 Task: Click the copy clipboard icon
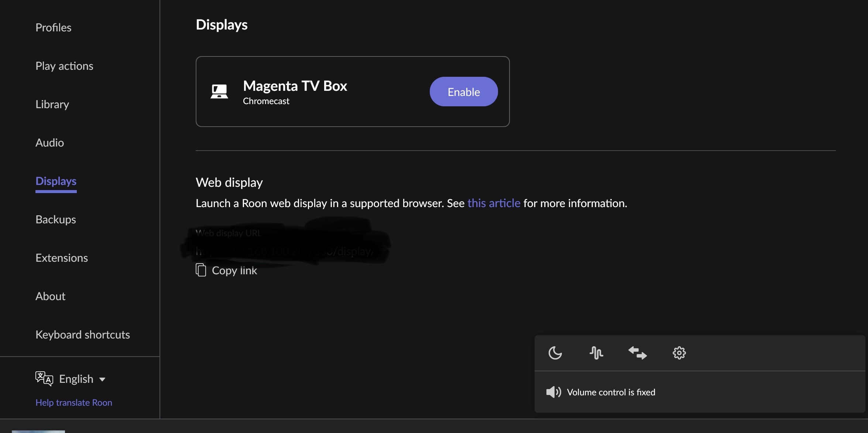point(201,270)
